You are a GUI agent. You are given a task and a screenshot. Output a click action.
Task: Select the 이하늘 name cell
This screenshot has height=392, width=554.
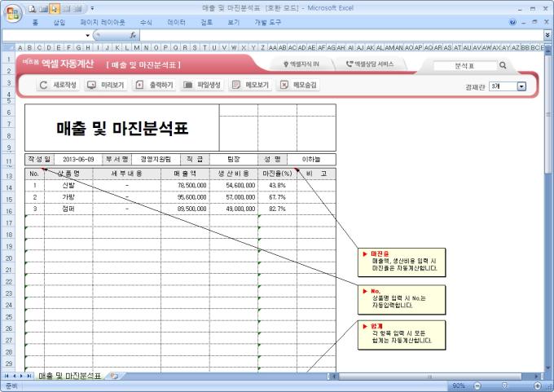[311, 160]
